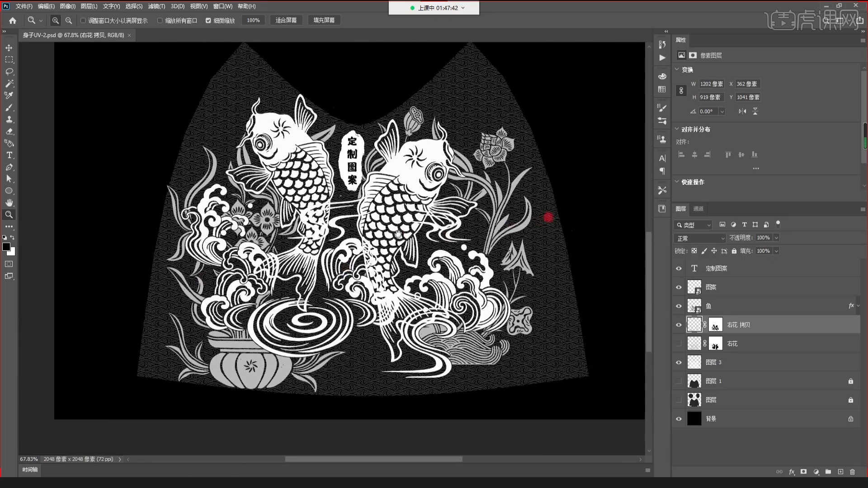
Task: Open the 滤镜(T) menu
Action: click(x=156, y=6)
